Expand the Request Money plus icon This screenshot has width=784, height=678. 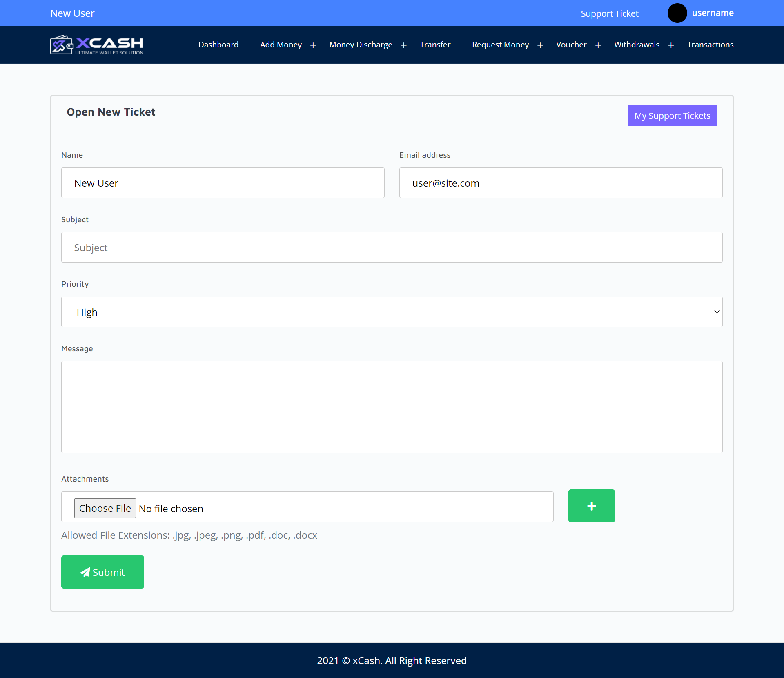[x=540, y=45]
